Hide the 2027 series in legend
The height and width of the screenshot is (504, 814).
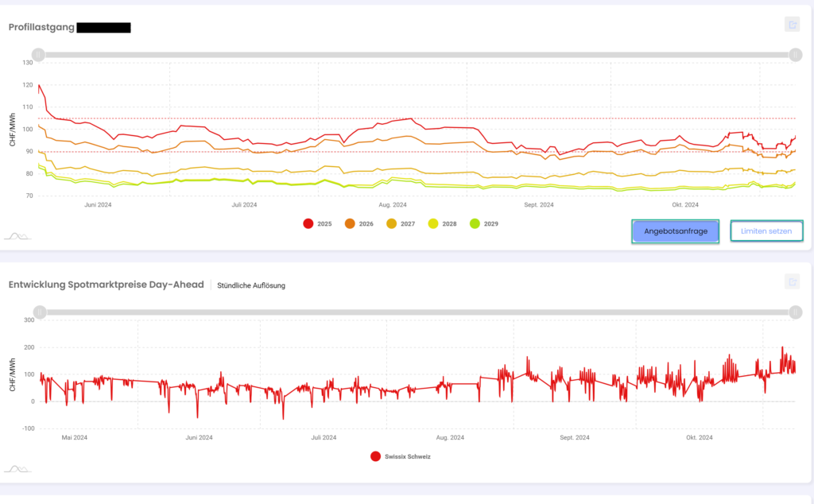401,223
